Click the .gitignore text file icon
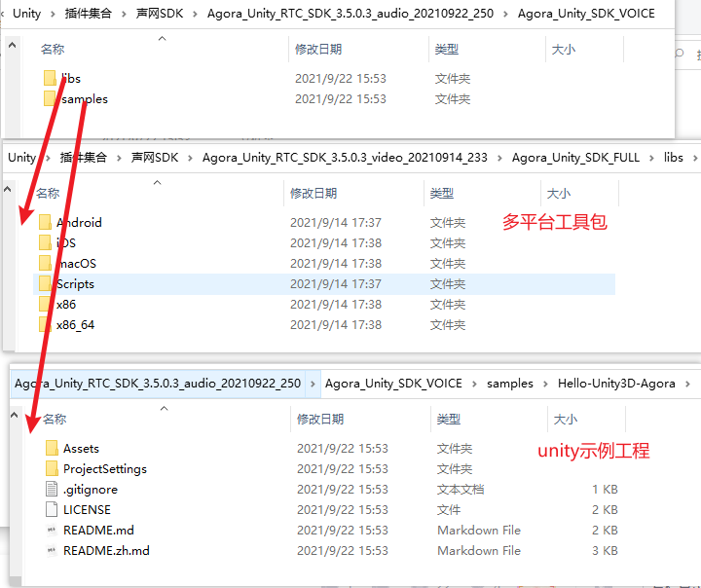Image resolution: width=701 pixels, height=588 pixels. 52,489
